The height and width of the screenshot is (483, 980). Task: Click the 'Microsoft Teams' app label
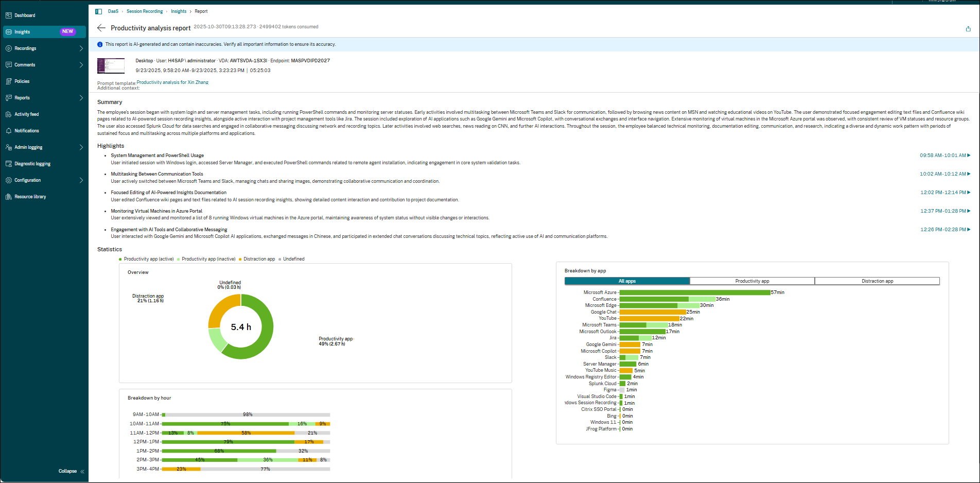599,325
